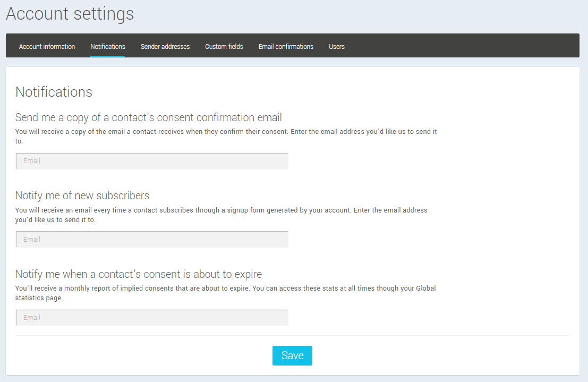Switch to the Sender addresses tab
588x382 pixels.
[x=165, y=47]
